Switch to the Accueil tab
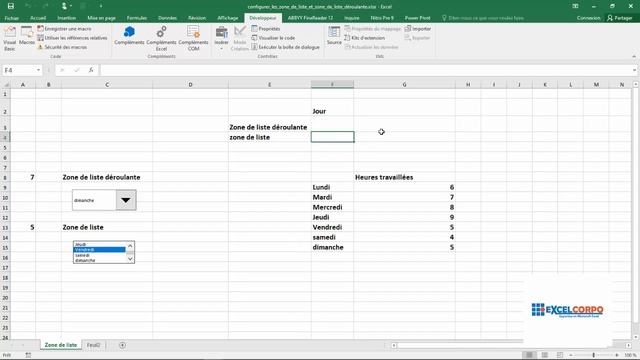Image resolution: width=640 pixels, height=360 pixels. (x=38, y=18)
